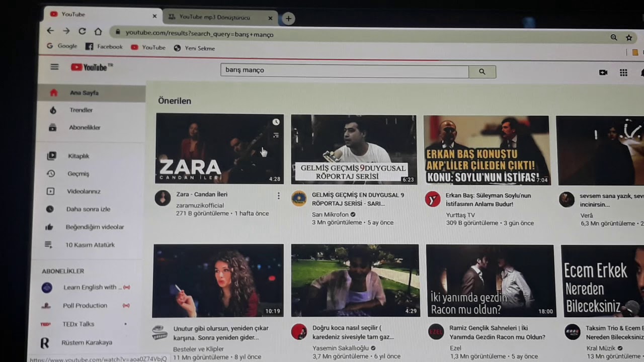644x362 pixels.
Task: Click add to queue icon on Zara thumbnail
Action: coord(276,135)
